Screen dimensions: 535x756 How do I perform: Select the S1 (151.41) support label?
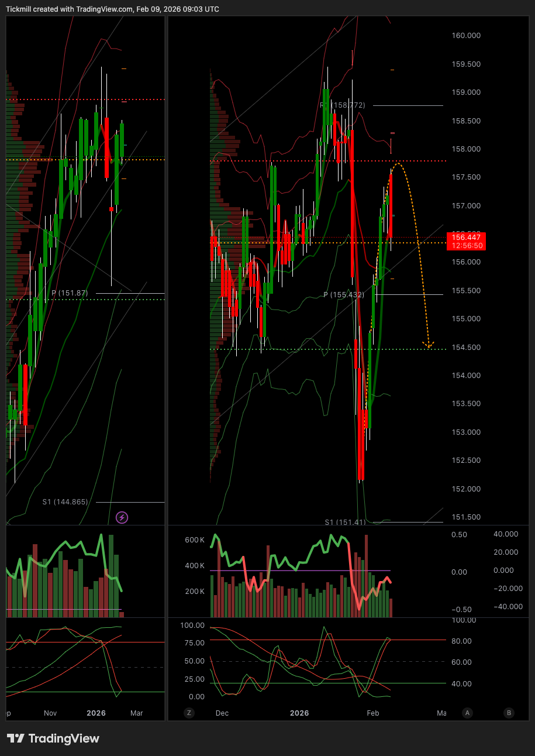click(x=345, y=522)
